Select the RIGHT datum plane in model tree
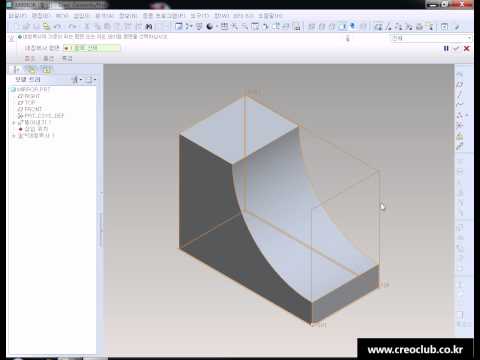480x360 pixels. (29, 96)
